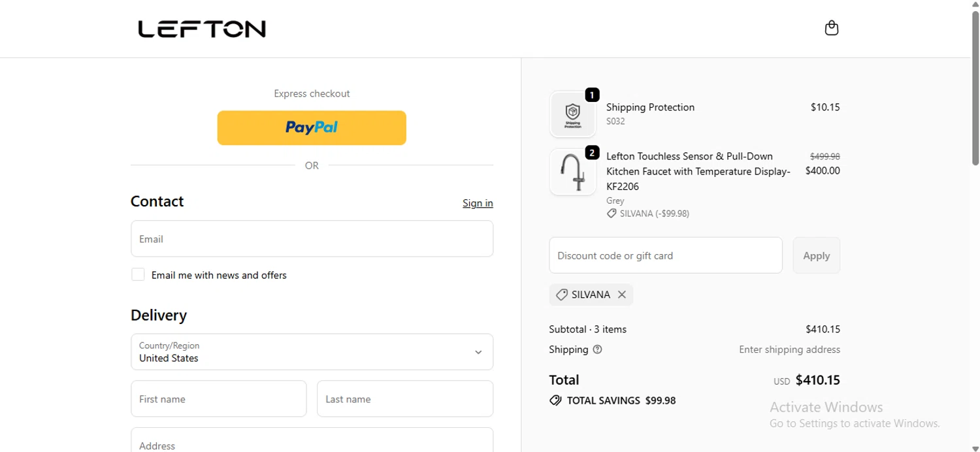Focus the Discount code or gift card field
The height and width of the screenshot is (452, 980).
(666, 255)
